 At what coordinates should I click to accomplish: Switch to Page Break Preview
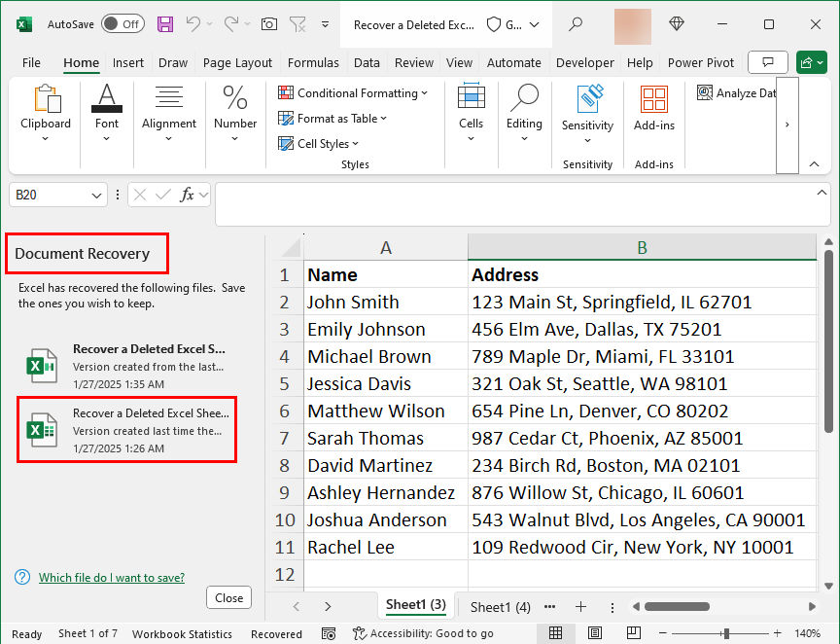[634, 633]
